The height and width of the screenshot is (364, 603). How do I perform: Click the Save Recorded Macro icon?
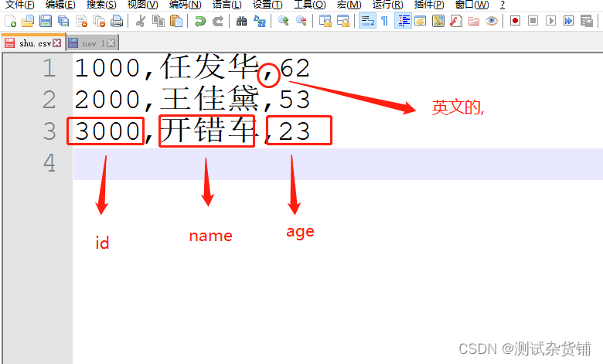pyautogui.click(x=587, y=21)
